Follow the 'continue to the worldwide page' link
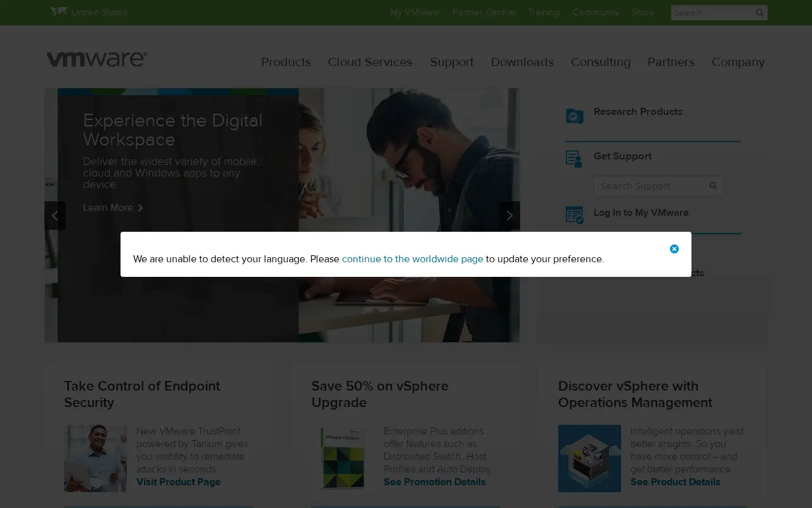The width and height of the screenshot is (812, 508). coord(412,259)
